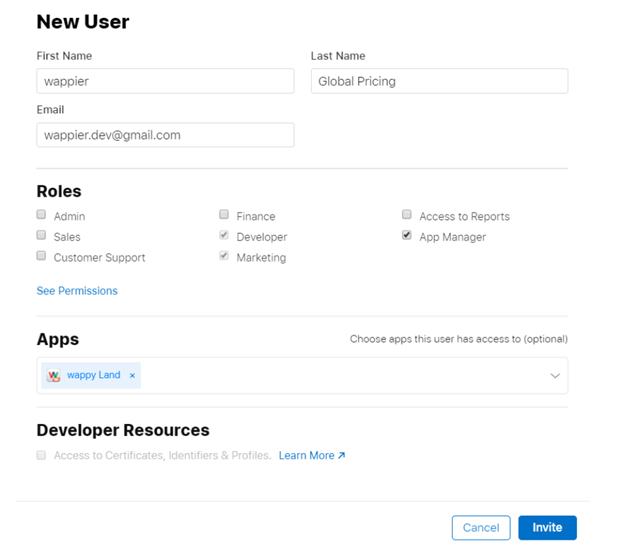Toggle the Developer role checkbox
Image resolution: width=617 pixels, height=550 pixels.
[x=225, y=236]
